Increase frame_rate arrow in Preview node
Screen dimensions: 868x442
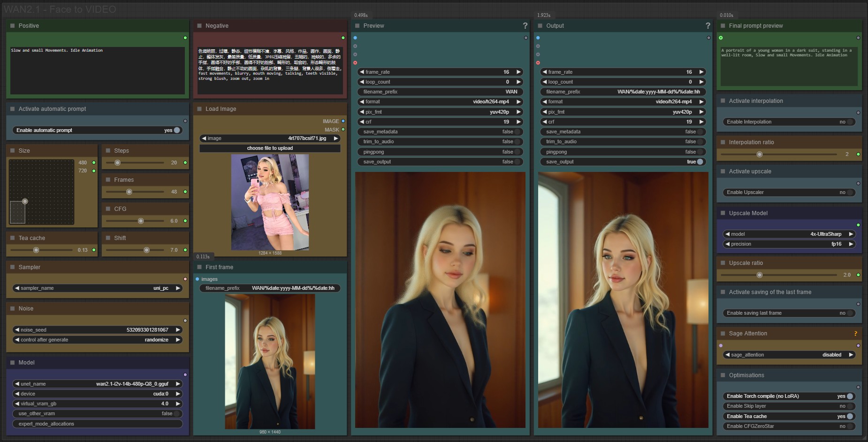(518, 72)
